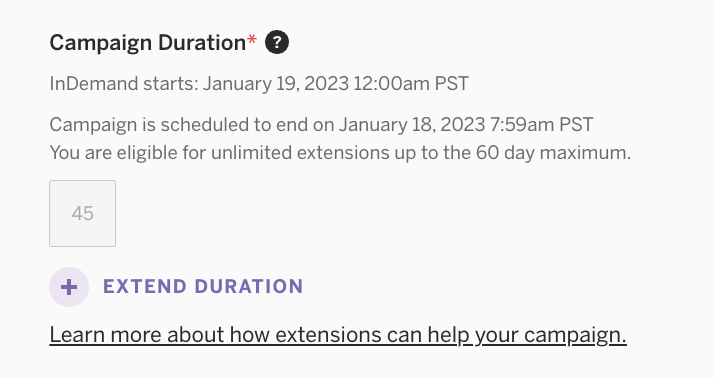The image size is (714, 378).
Task: Click the campaign scheduled to end line
Action: tap(321, 125)
